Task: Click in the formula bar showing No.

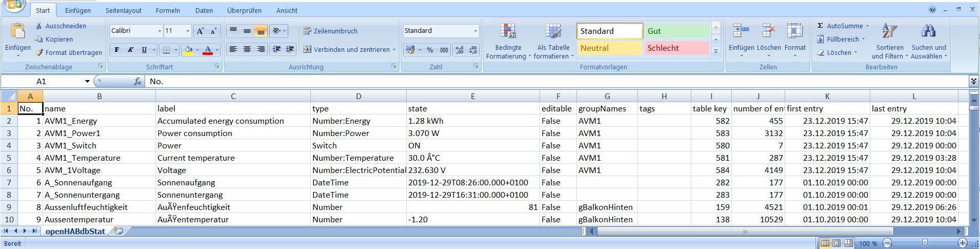Action: pyautogui.click(x=556, y=82)
